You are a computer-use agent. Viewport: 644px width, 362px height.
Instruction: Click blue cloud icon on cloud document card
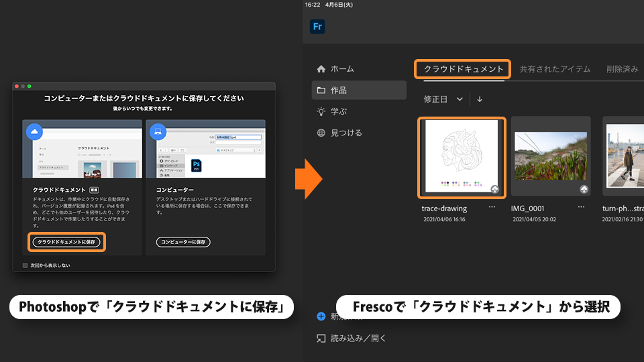[34, 132]
